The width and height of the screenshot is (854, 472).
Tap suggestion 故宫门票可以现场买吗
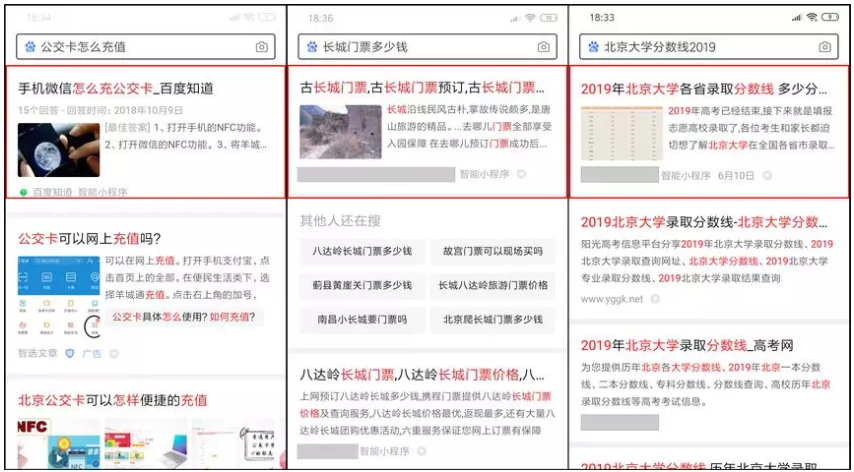coord(493,252)
